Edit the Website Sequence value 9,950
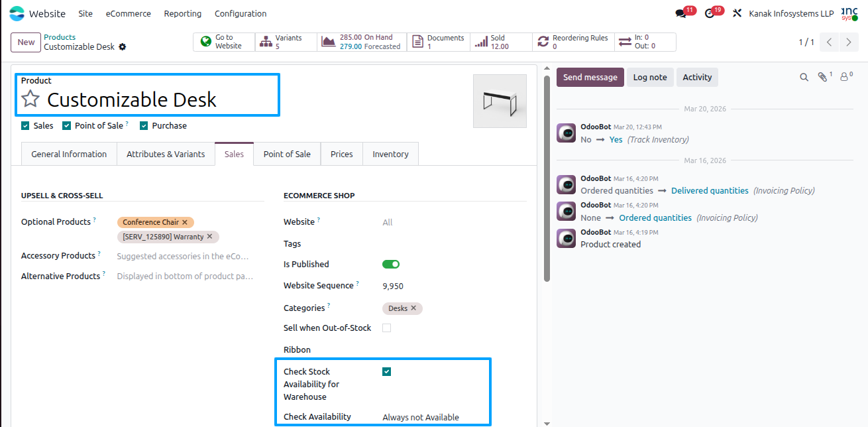The image size is (868, 427). coord(393,286)
